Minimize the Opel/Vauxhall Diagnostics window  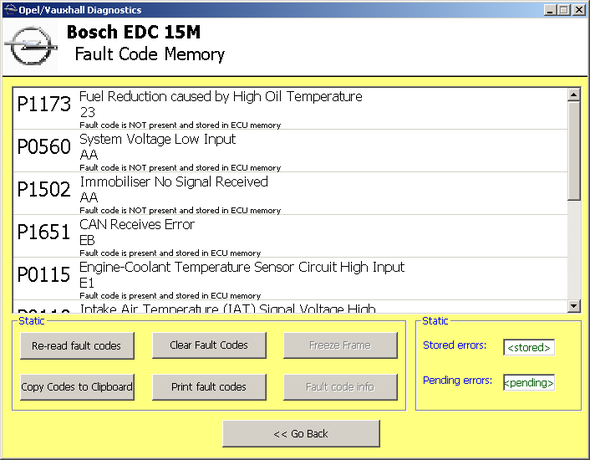[550, 10]
